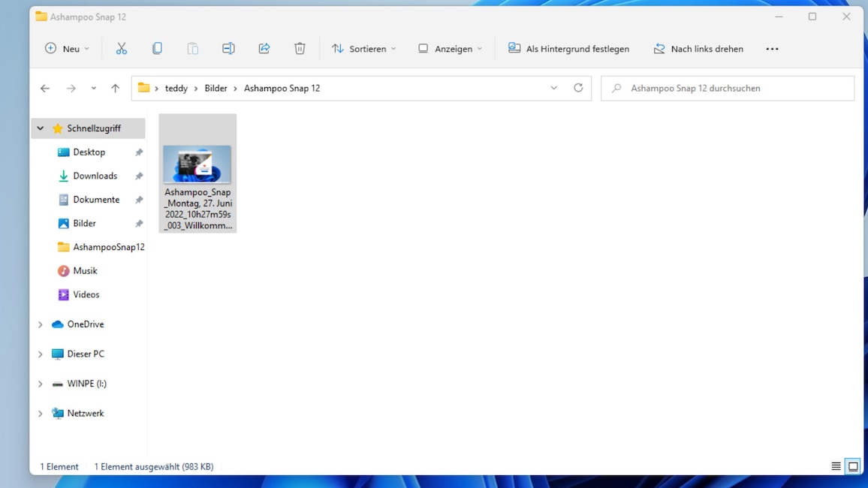Open the Sortieren dropdown
The image size is (868, 488).
(x=364, y=49)
